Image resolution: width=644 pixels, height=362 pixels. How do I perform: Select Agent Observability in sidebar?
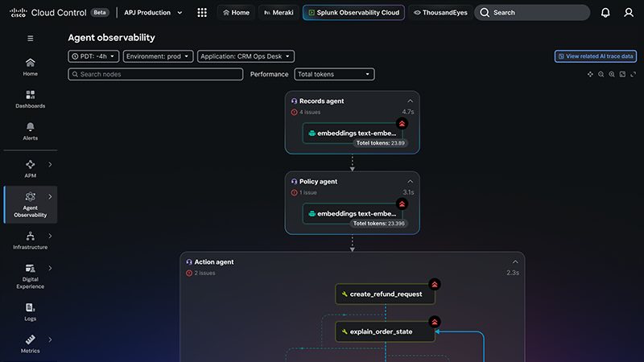tap(31, 205)
